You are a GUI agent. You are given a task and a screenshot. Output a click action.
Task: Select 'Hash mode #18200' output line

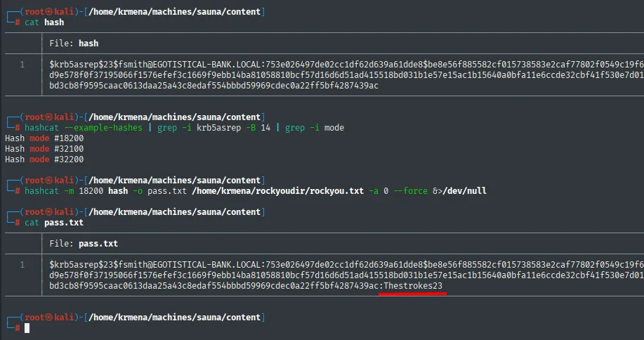pyautogui.click(x=44, y=138)
